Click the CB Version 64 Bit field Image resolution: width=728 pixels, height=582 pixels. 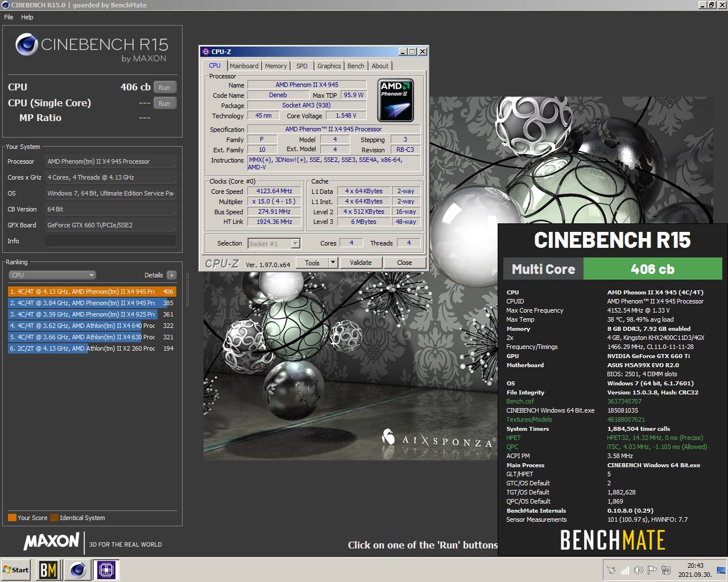click(x=110, y=209)
